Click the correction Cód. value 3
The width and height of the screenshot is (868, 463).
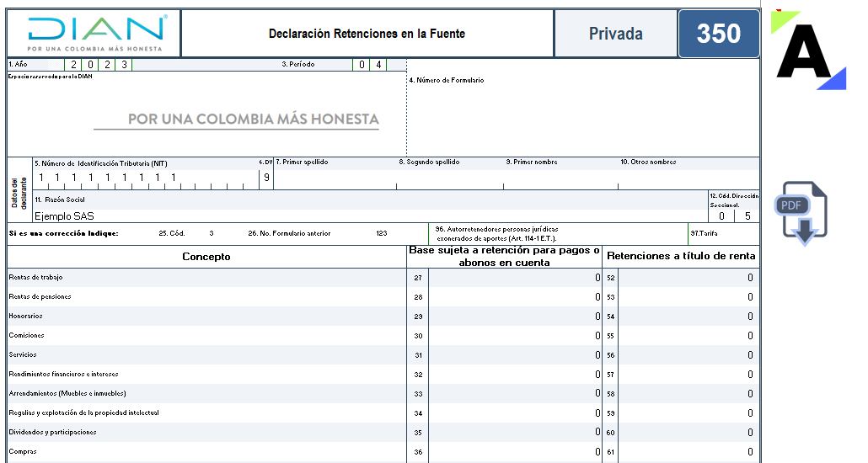[212, 233]
